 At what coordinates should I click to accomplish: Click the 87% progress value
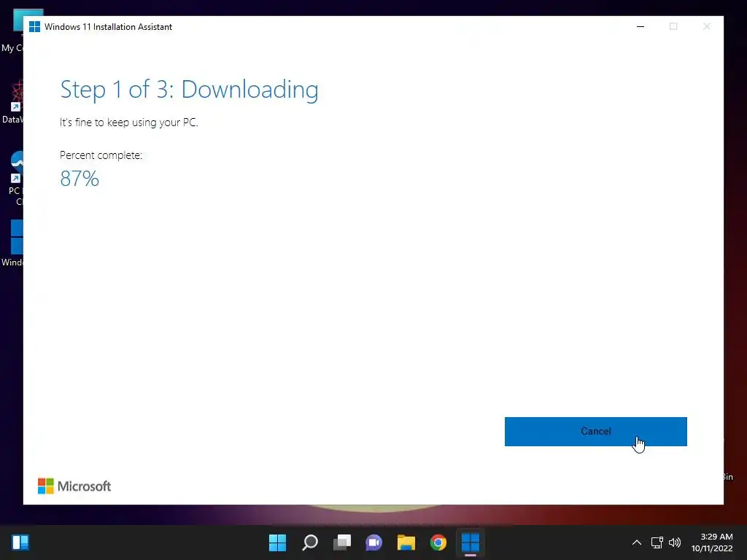pyautogui.click(x=80, y=179)
